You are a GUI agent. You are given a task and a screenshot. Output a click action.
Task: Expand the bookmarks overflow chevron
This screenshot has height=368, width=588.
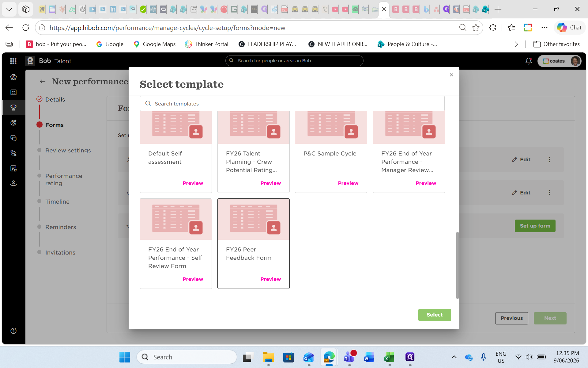[516, 44]
